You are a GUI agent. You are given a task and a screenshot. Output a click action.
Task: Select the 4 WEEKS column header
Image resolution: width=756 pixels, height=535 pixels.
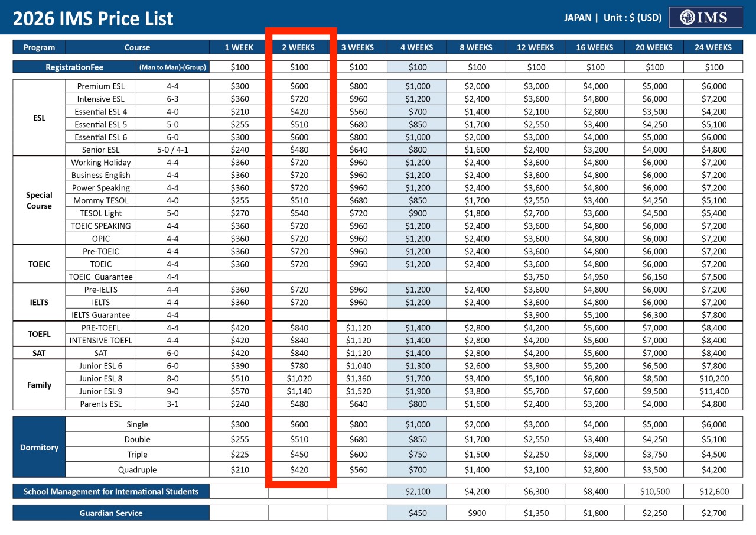tap(417, 47)
